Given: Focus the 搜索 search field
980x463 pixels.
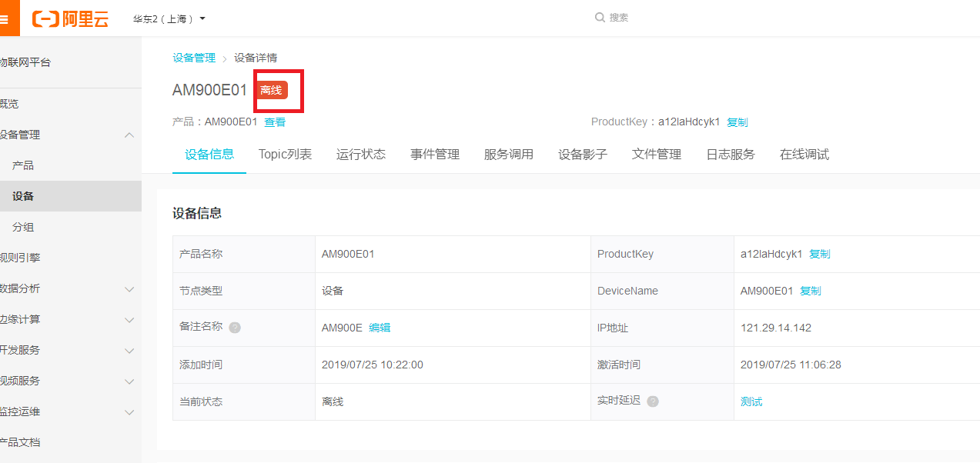Looking at the screenshot, I should [619, 17].
